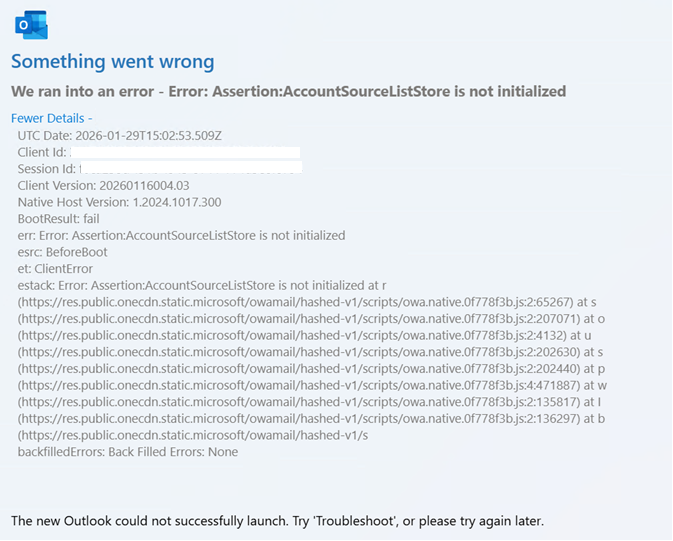Click the BootResult: fail line

(58, 219)
